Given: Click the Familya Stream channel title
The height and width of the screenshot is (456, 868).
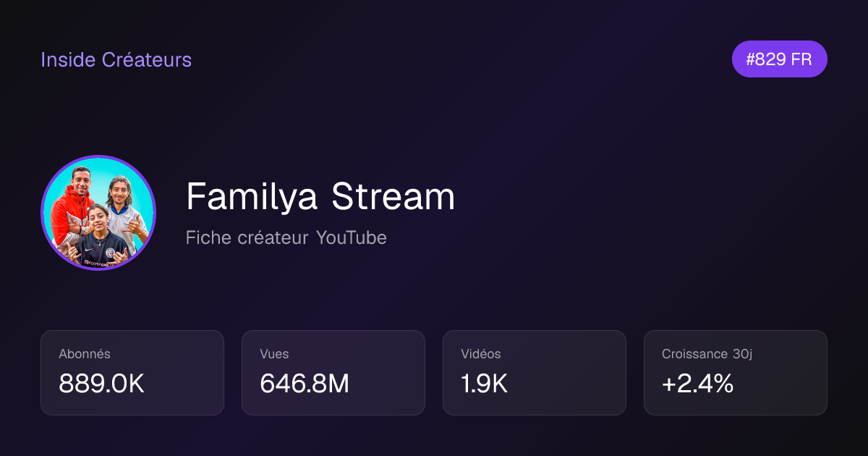Looking at the screenshot, I should 320,196.
